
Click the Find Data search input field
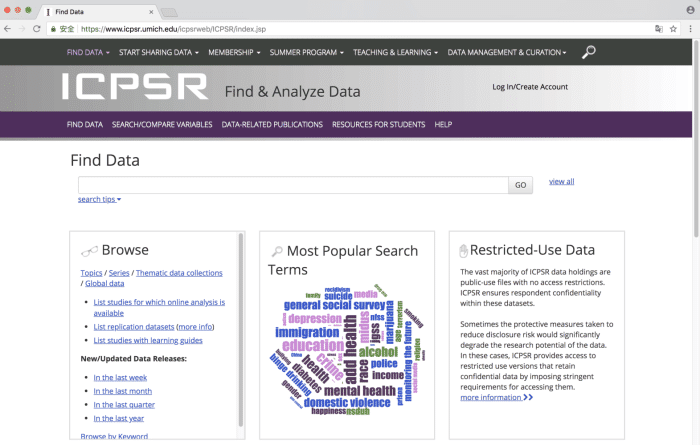(293, 185)
